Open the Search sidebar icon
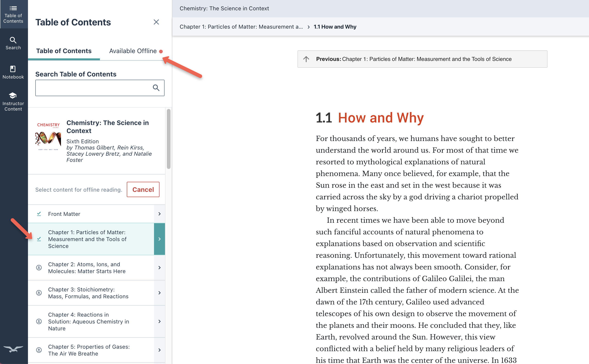This screenshot has height=364, width=589. [13, 43]
